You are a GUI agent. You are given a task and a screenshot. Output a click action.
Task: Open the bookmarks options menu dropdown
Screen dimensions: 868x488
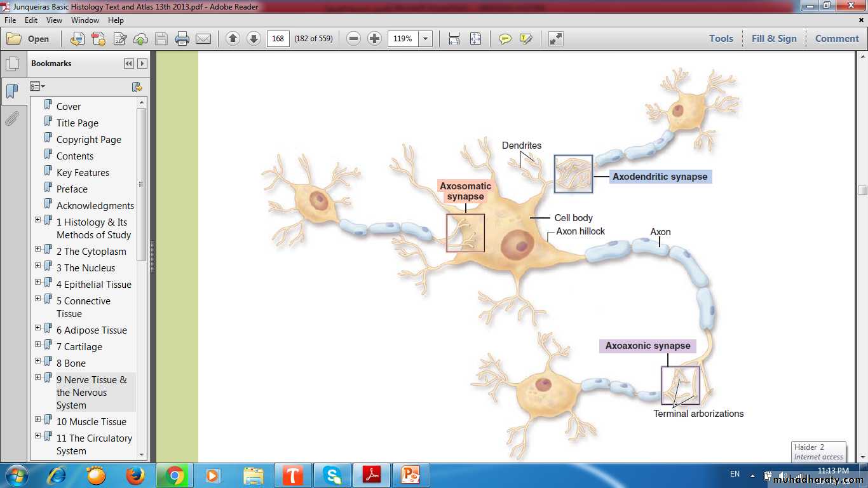click(x=37, y=86)
